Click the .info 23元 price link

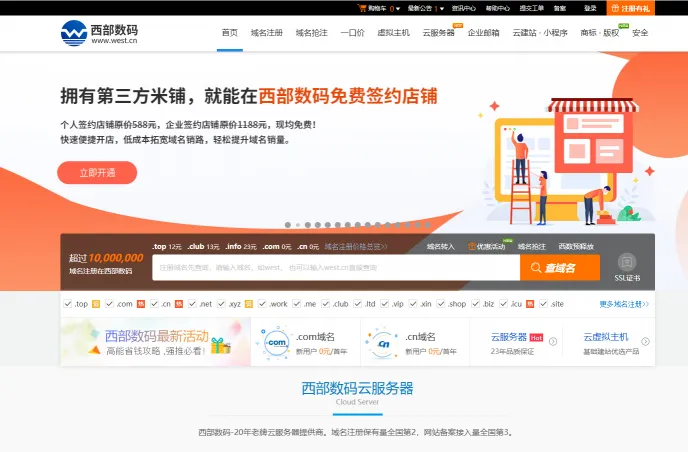click(241, 247)
